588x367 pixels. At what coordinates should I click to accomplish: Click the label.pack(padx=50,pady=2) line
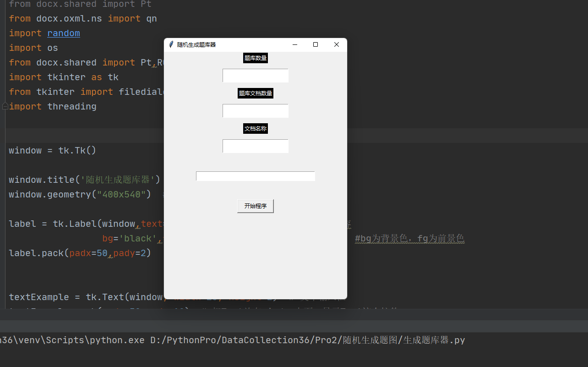click(x=80, y=253)
